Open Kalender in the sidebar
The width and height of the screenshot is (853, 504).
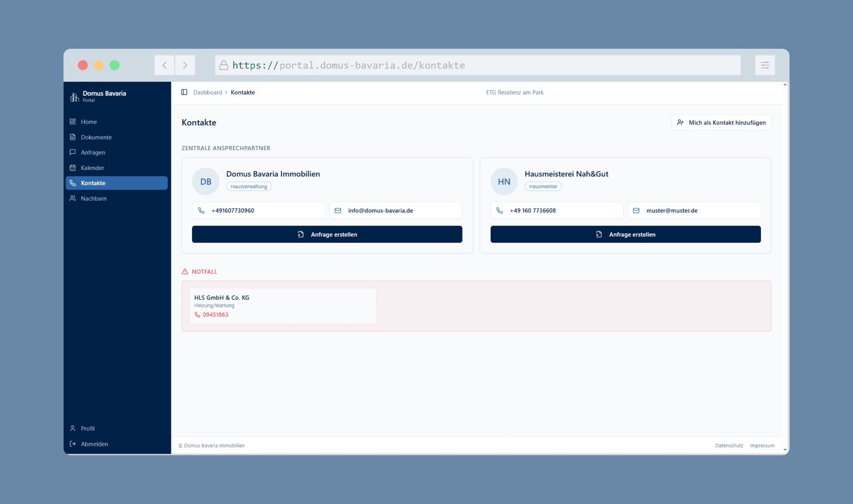(117, 167)
